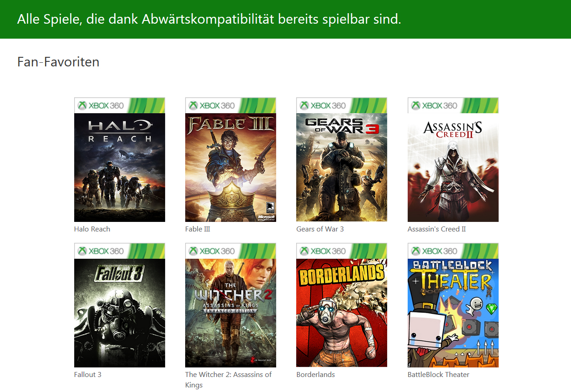This screenshot has height=392, width=571.
Task: Select The Witcher 2 cover art
Action: click(x=231, y=305)
